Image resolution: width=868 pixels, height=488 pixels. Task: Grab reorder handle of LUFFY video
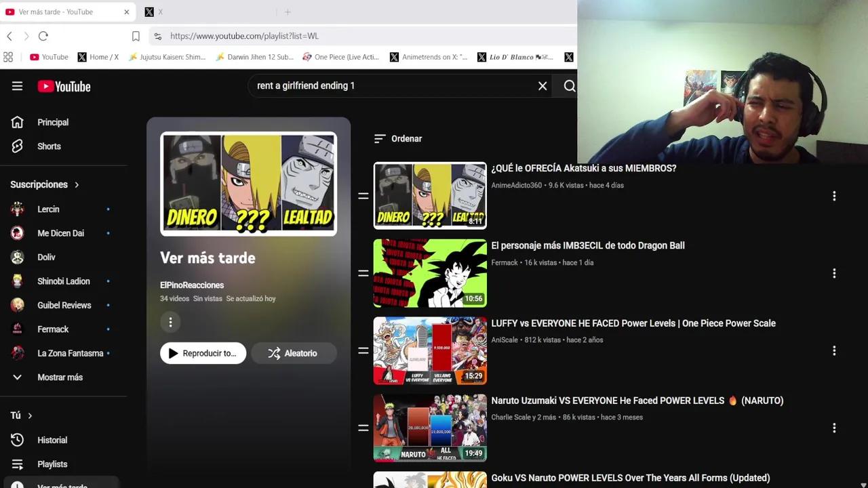tap(363, 350)
